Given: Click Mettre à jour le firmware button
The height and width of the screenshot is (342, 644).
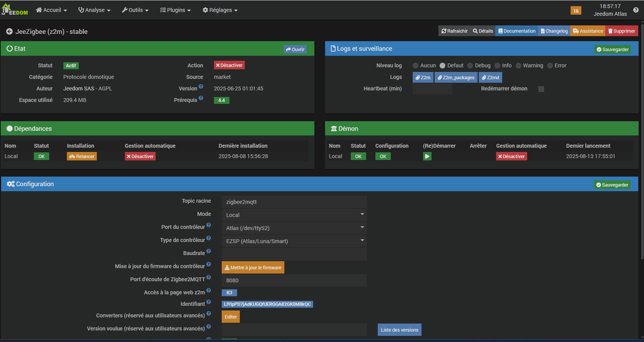Looking at the screenshot, I should point(253,267).
